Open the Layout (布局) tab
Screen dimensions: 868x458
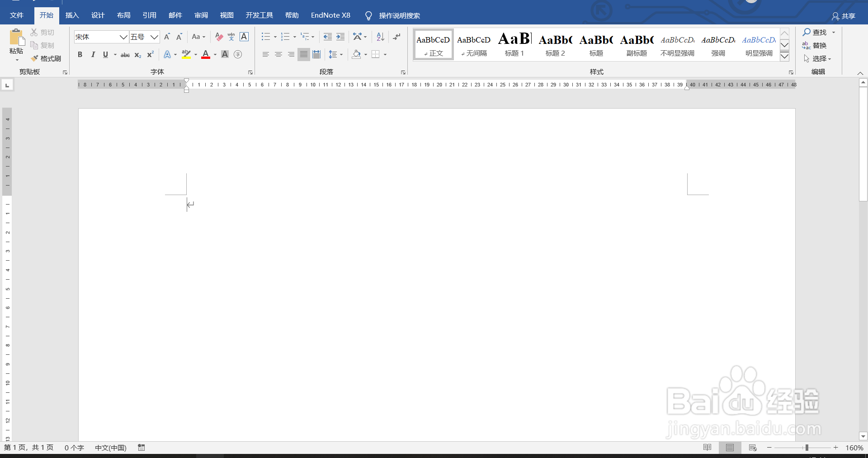click(x=124, y=15)
